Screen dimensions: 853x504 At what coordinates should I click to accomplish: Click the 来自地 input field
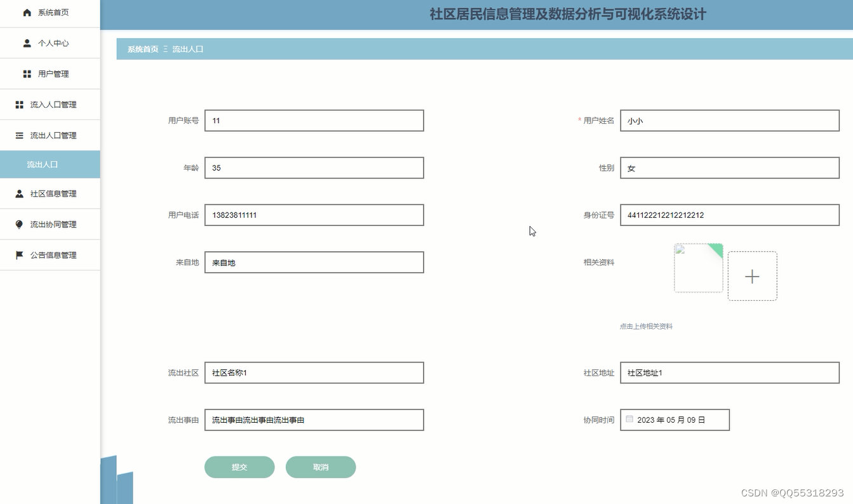pyautogui.click(x=314, y=262)
